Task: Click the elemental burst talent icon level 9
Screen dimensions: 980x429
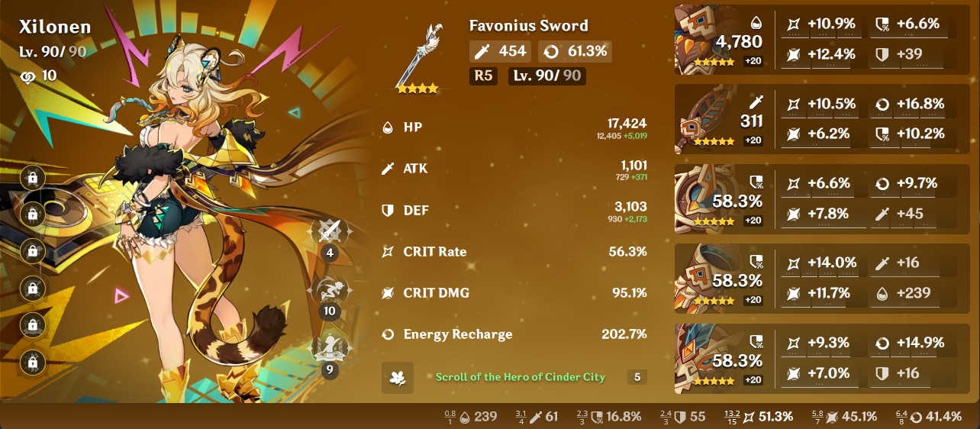Action: click(x=330, y=350)
